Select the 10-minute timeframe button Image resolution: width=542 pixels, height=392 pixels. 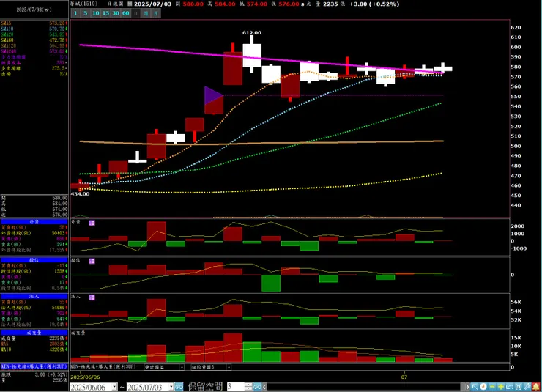click(x=96, y=13)
